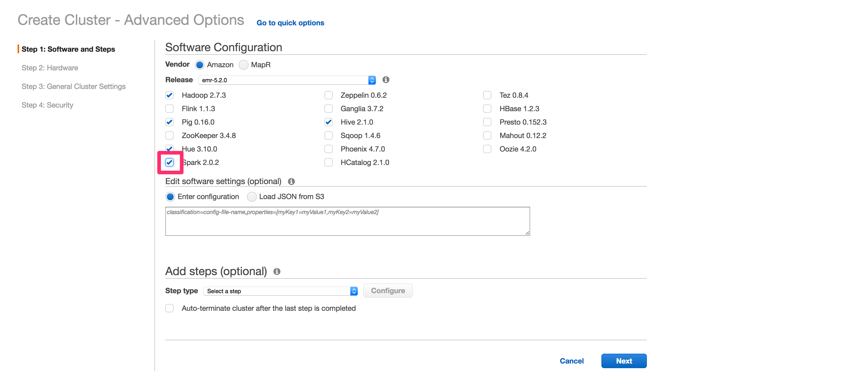Click Go to quick options link
The width and height of the screenshot is (868, 386).
point(290,22)
